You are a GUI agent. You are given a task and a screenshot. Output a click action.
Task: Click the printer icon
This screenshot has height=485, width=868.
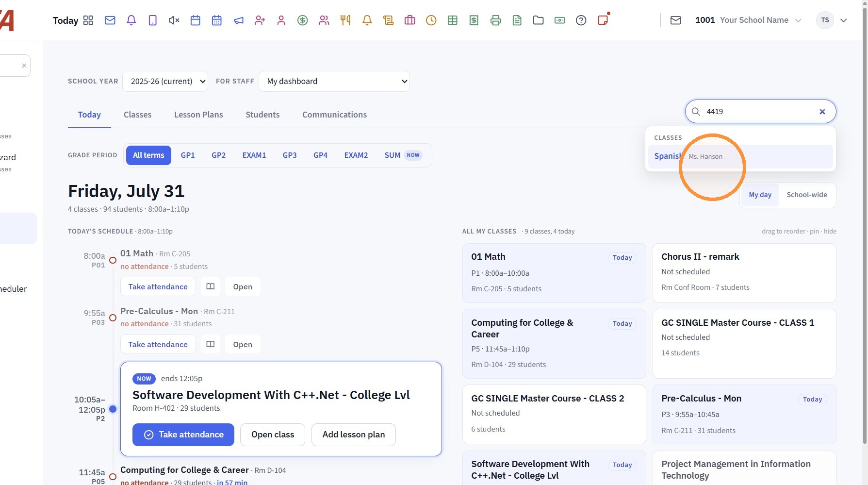pos(495,20)
